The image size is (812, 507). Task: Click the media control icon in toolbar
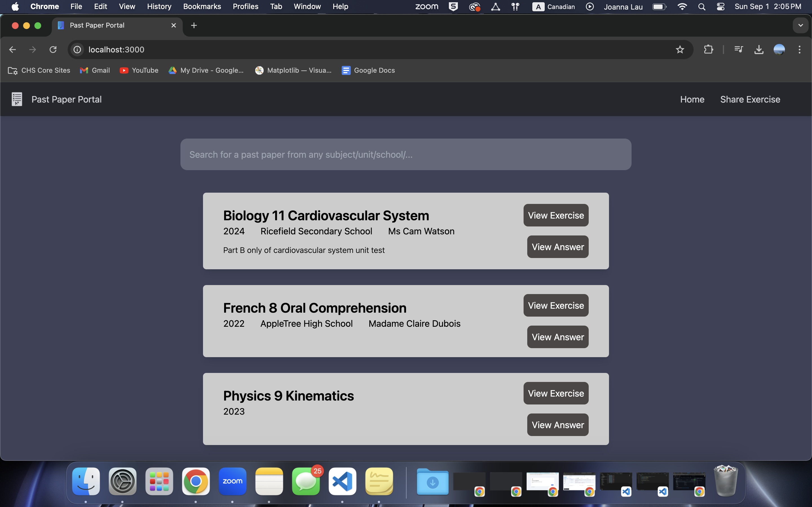[738, 50]
